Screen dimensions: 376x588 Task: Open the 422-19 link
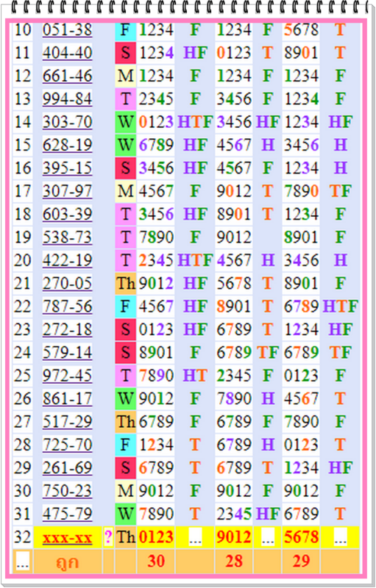[x=67, y=261]
